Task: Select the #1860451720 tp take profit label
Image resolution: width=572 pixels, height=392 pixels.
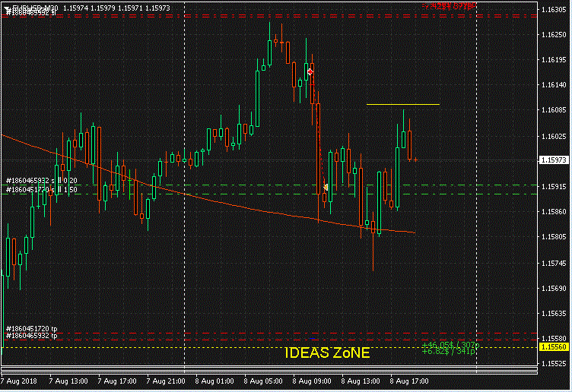Action: click(x=30, y=328)
